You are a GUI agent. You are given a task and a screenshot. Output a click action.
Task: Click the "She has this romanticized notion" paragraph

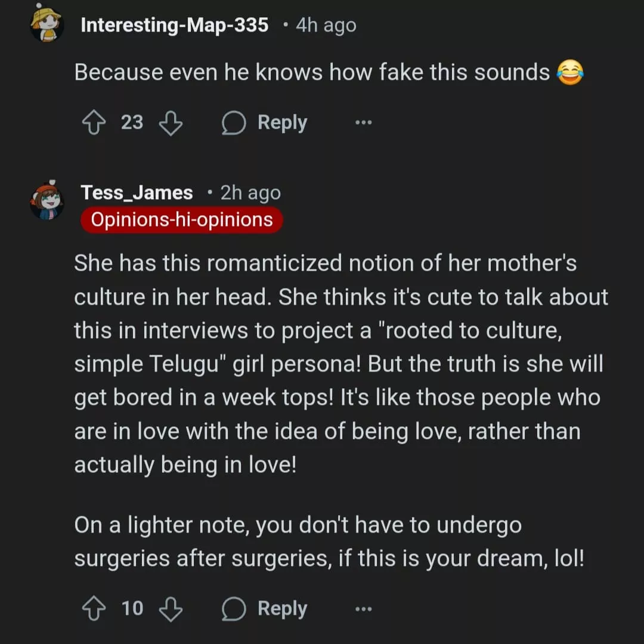click(x=340, y=364)
